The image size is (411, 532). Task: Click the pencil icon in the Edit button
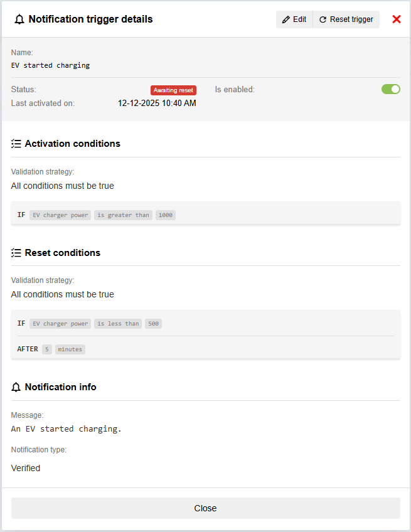286,19
